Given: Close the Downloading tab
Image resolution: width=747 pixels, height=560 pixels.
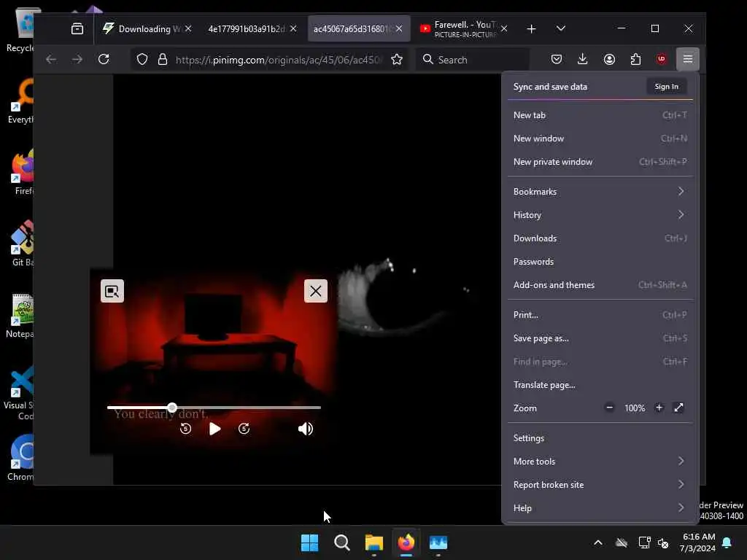Looking at the screenshot, I should [x=188, y=28].
